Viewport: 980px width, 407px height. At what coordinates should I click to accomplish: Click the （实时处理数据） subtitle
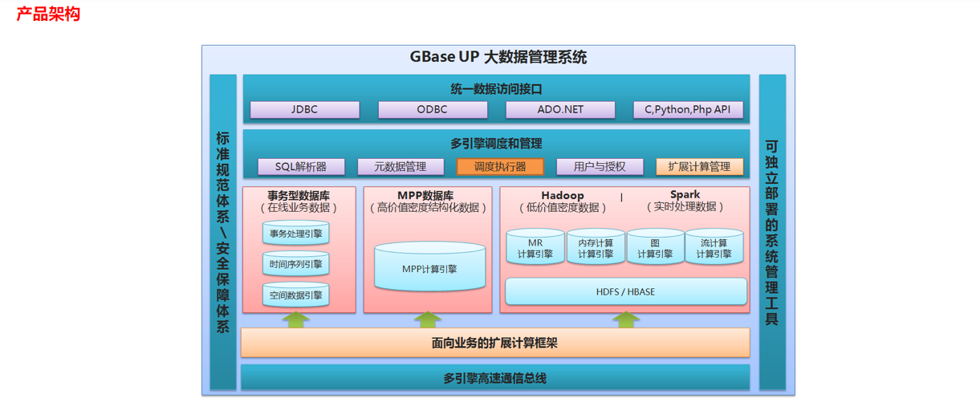[x=685, y=206]
